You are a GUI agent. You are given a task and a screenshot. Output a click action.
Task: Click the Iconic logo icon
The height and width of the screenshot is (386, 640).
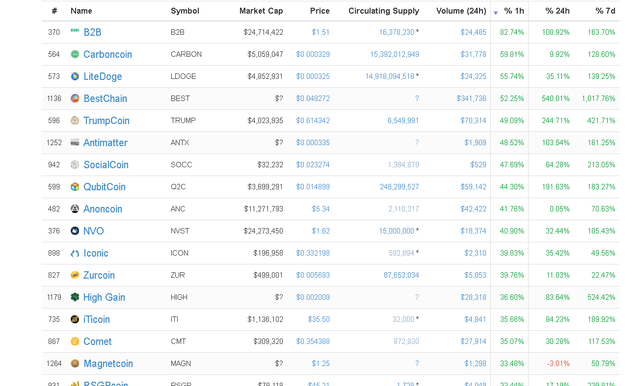coord(75,253)
